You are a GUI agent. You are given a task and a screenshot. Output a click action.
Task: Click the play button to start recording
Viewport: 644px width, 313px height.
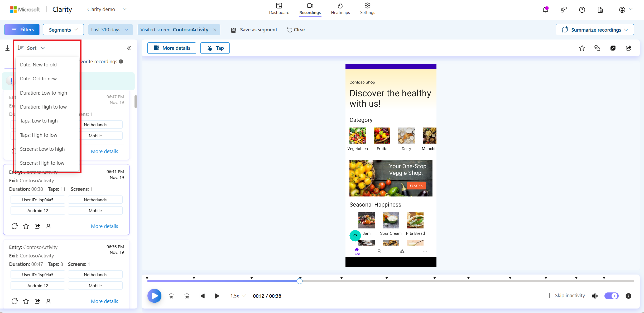(x=154, y=295)
